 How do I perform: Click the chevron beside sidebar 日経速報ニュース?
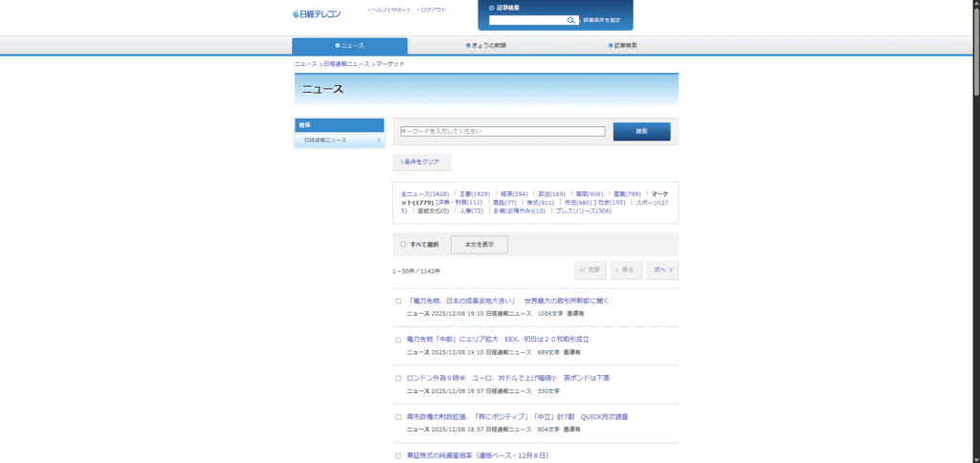[379, 140]
